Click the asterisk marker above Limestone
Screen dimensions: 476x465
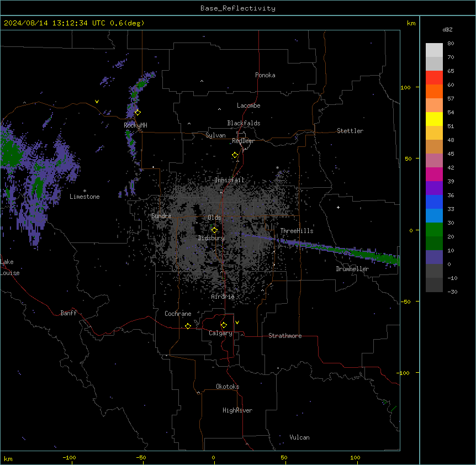pos(84,191)
